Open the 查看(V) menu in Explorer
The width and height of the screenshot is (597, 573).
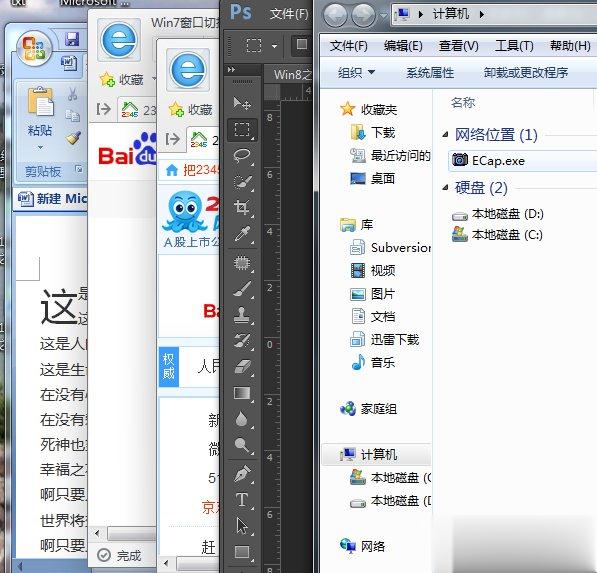[x=458, y=46]
